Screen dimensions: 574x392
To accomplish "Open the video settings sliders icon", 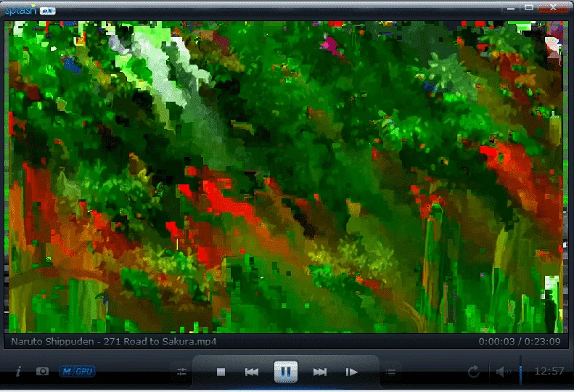I will (x=181, y=372).
